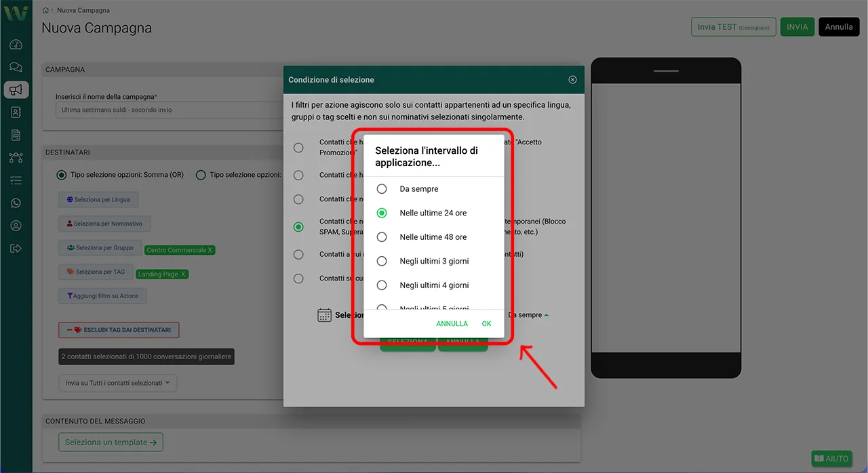Image resolution: width=868 pixels, height=473 pixels.
Task: Select the 'Da sempre' interval option
Action: click(382, 189)
